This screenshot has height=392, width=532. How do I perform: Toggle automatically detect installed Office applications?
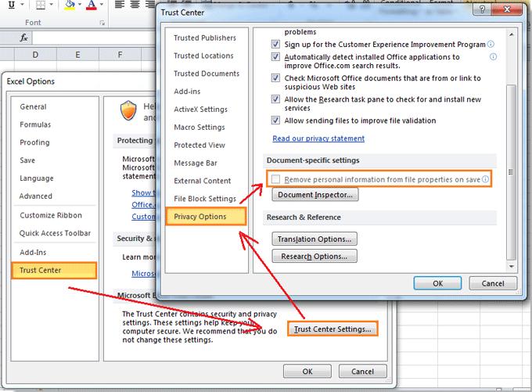[275, 56]
